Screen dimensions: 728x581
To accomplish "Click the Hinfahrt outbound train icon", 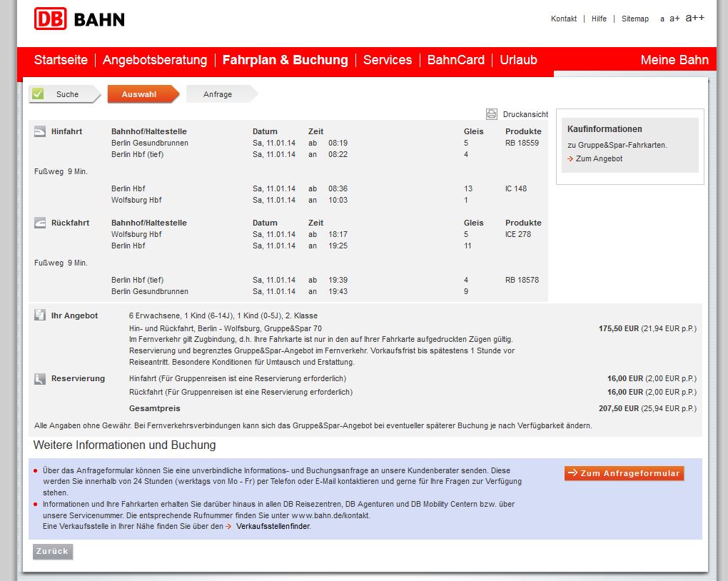I will [x=40, y=131].
